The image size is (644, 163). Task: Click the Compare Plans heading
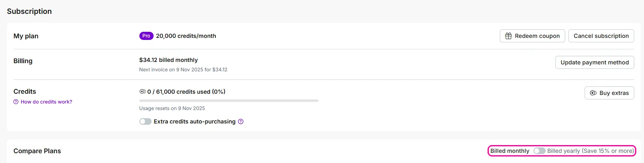coord(37,151)
